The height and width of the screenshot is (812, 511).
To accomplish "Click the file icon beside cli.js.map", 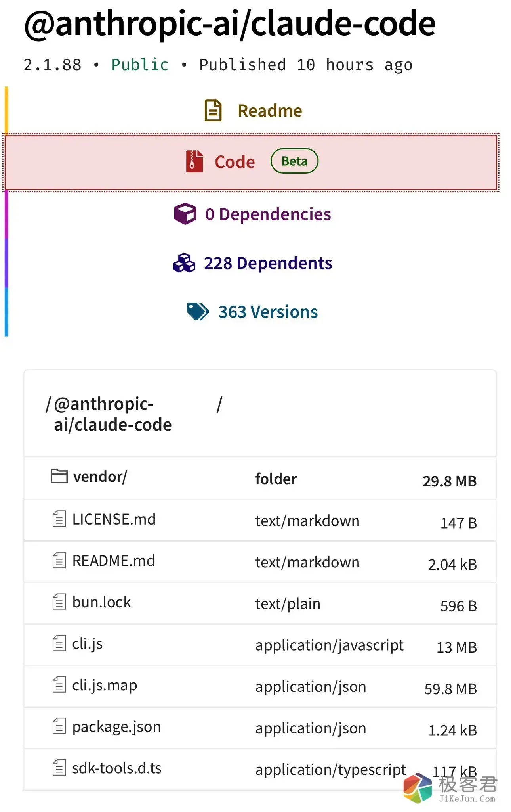I will [59, 685].
